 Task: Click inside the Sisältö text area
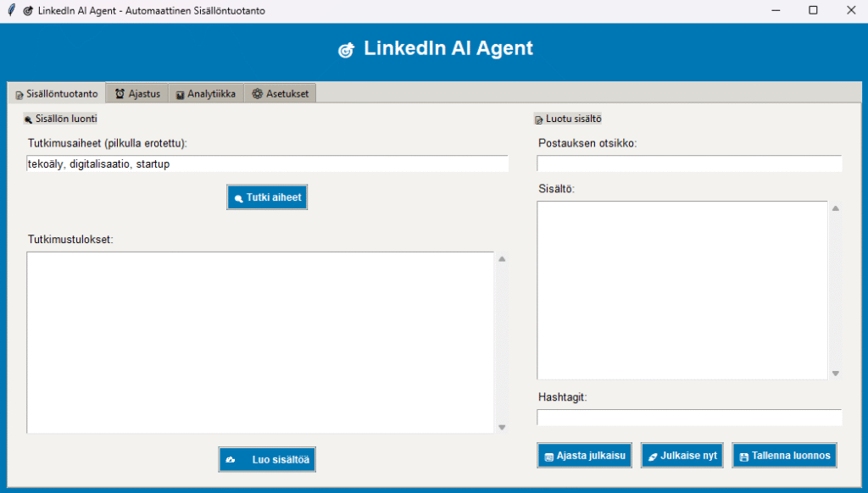682,290
